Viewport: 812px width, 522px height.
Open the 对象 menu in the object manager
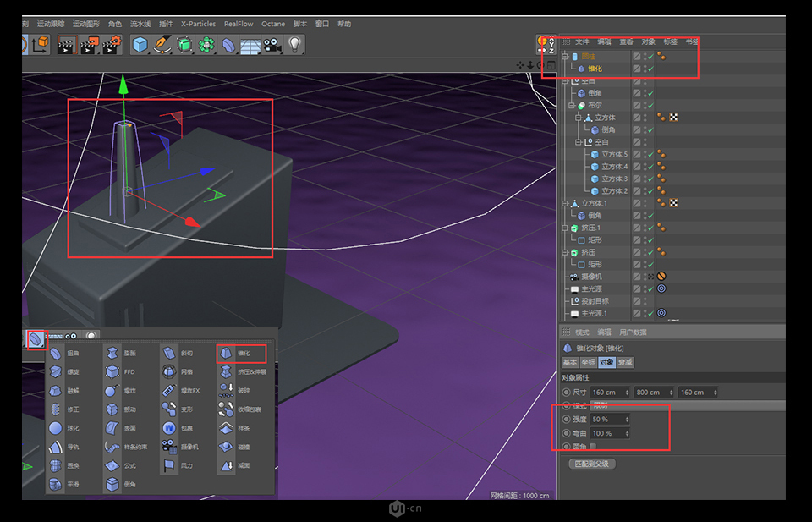pos(649,41)
